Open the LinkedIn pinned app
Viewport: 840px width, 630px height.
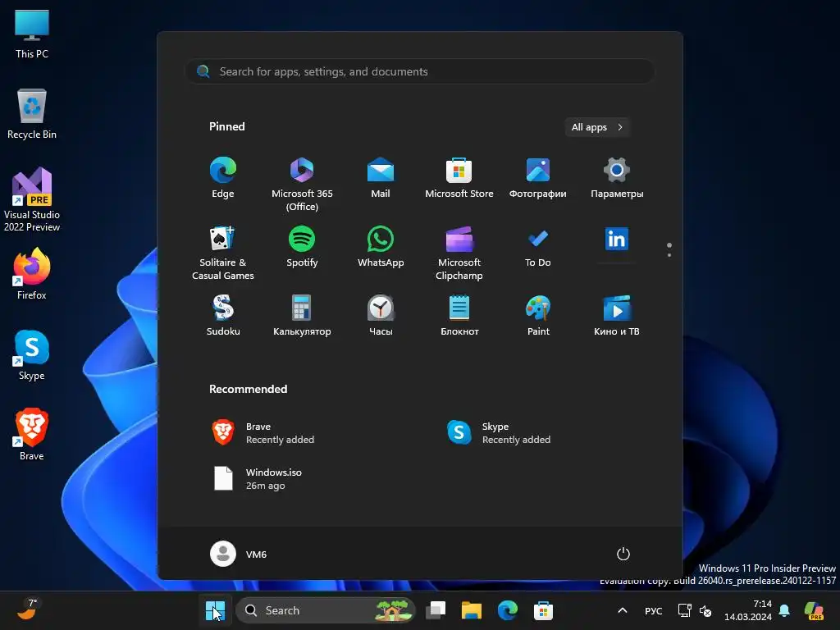[x=617, y=240]
